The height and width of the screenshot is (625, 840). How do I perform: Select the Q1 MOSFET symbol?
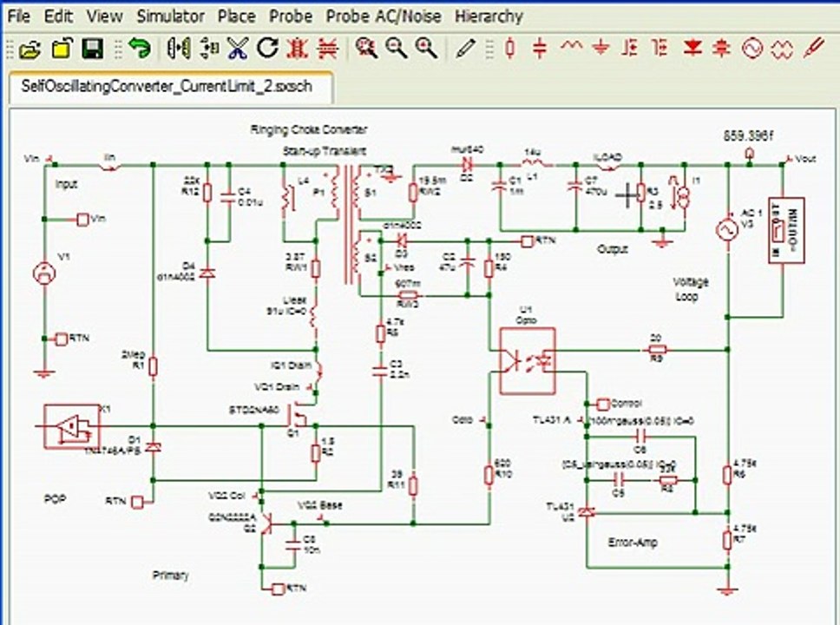coord(296,415)
